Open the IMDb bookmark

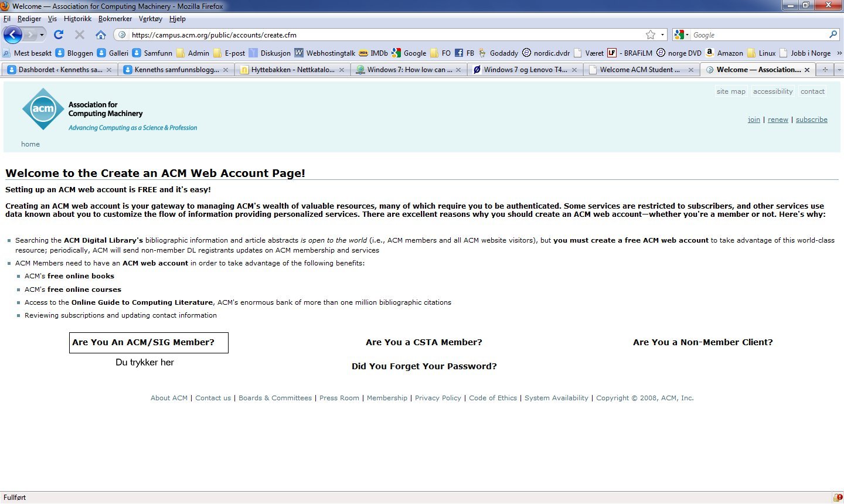pos(373,53)
